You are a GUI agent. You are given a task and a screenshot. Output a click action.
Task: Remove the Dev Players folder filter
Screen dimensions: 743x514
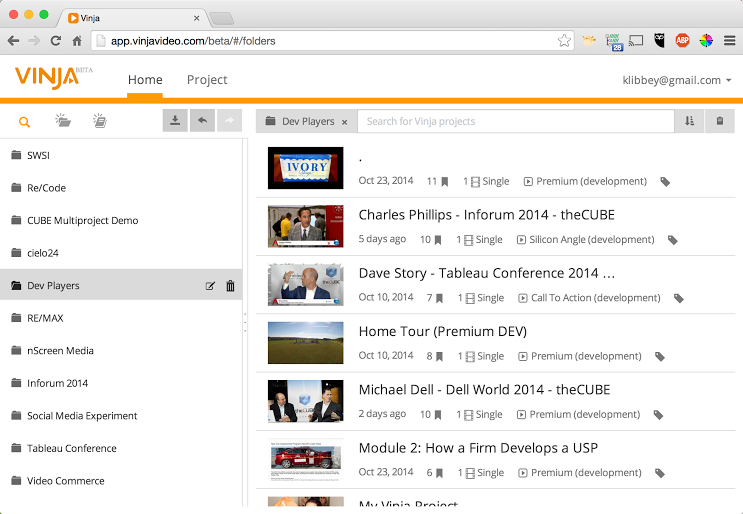(345, 122)
